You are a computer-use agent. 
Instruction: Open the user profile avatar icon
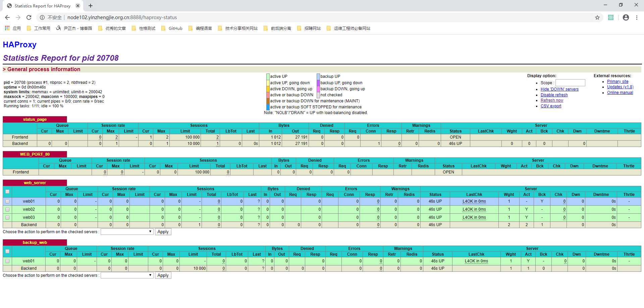pos(626,17)
